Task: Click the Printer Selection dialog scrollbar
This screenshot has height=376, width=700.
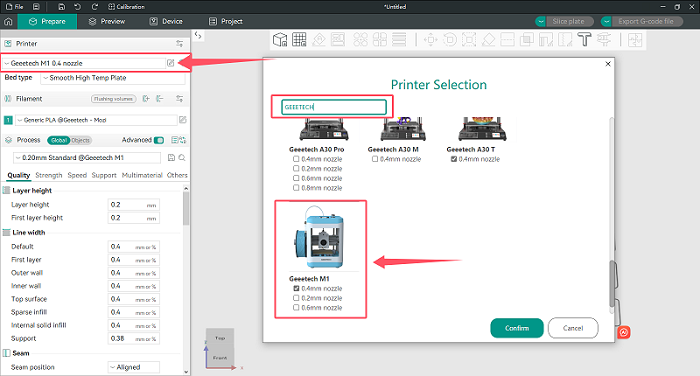Action: 611,284
